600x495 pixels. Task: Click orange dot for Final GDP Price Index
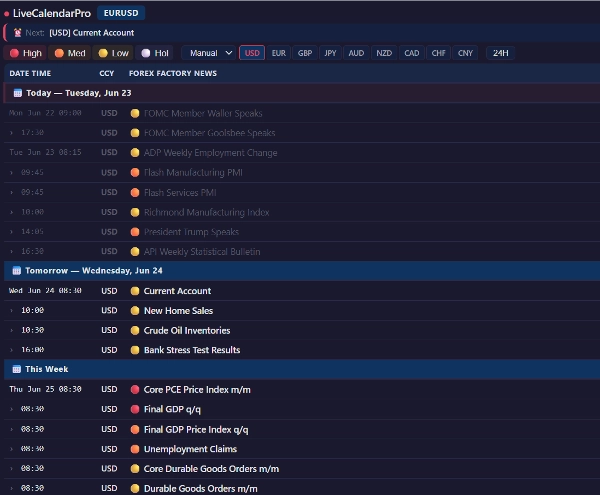[135, 430]
